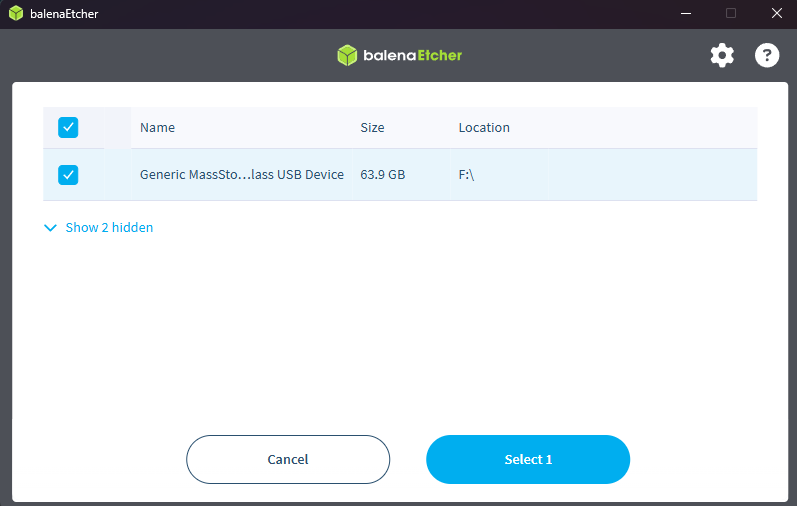This screenshot has width=797, height=506.
Task: Confirm with the Select 1 button
Action: tap(528, 459)
